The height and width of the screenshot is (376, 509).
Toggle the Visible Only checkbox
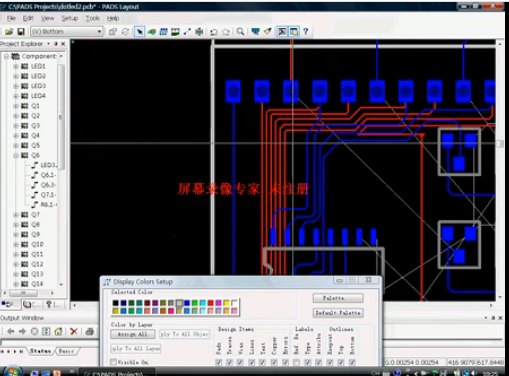(113, 362)
